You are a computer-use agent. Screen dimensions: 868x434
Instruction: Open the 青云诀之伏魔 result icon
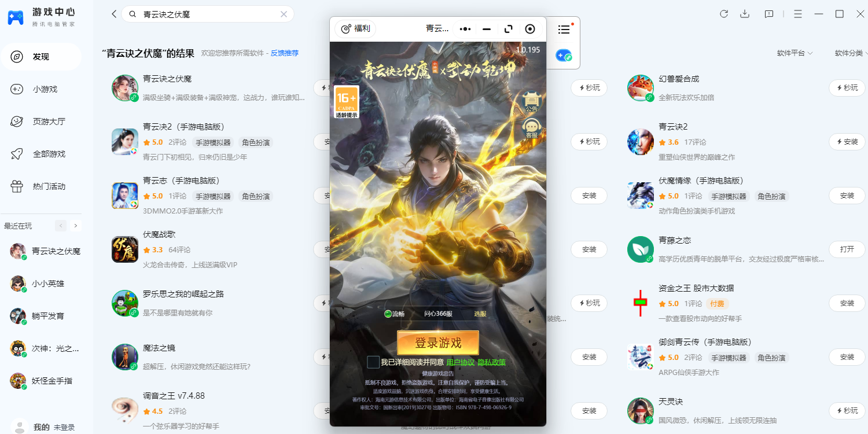coord(125,88)
